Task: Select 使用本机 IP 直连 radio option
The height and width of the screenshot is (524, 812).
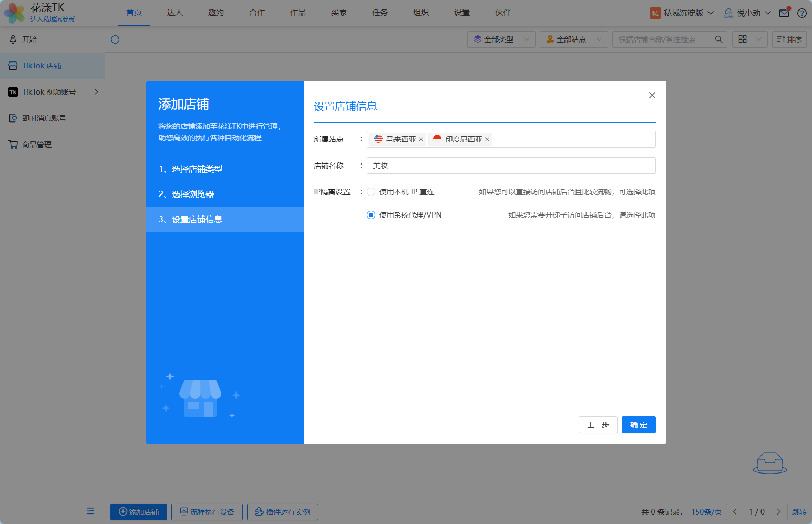Action: pyautogui.click(x=371, y=192)
